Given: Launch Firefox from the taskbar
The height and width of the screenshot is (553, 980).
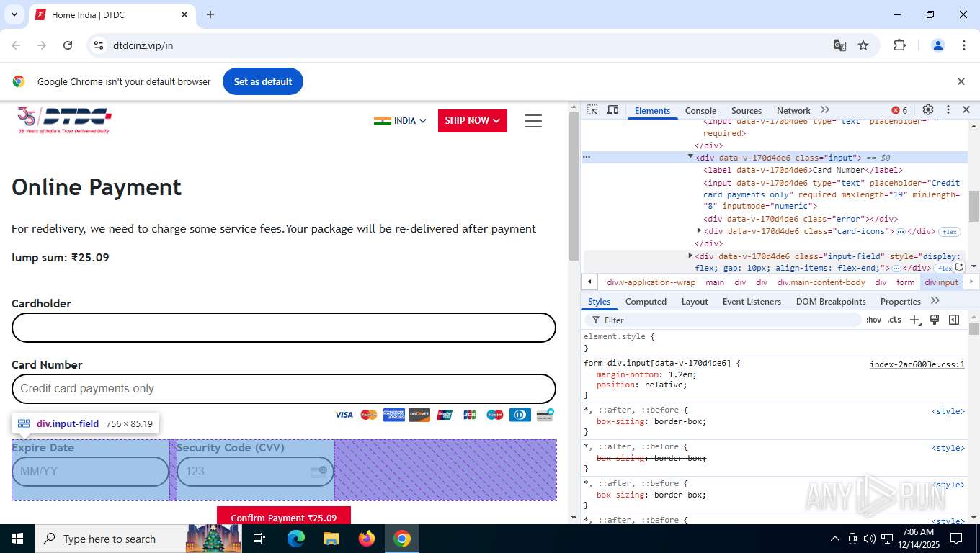Looking at the screenshot, I should (x=367, y=539).
